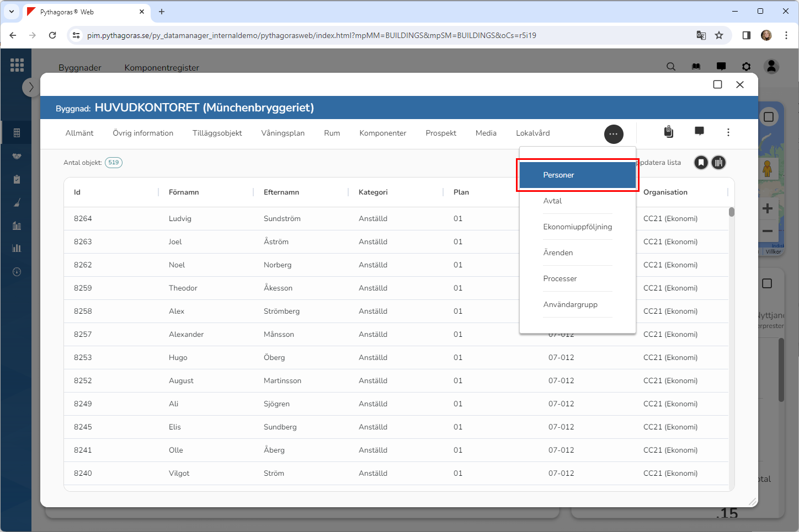Viewport: 799px width, 532px height.
Task: Maximize the building dialog window
Action: pyautogui.click(x=717, y=84)
